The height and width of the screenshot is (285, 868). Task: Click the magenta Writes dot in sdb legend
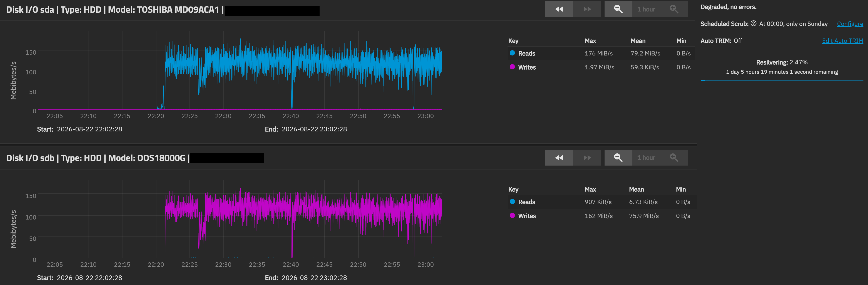tap(512, 215)
